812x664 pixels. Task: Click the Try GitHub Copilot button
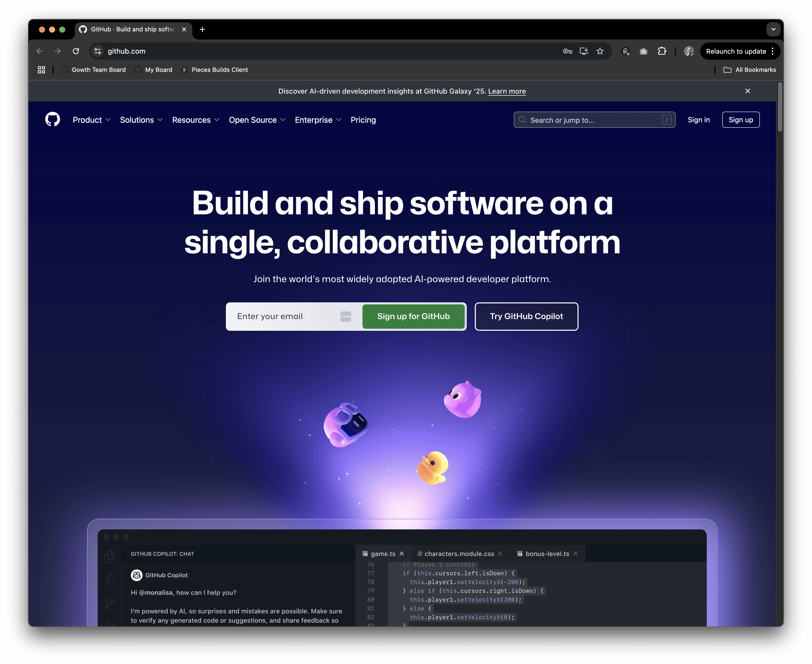tap(526, 316)
